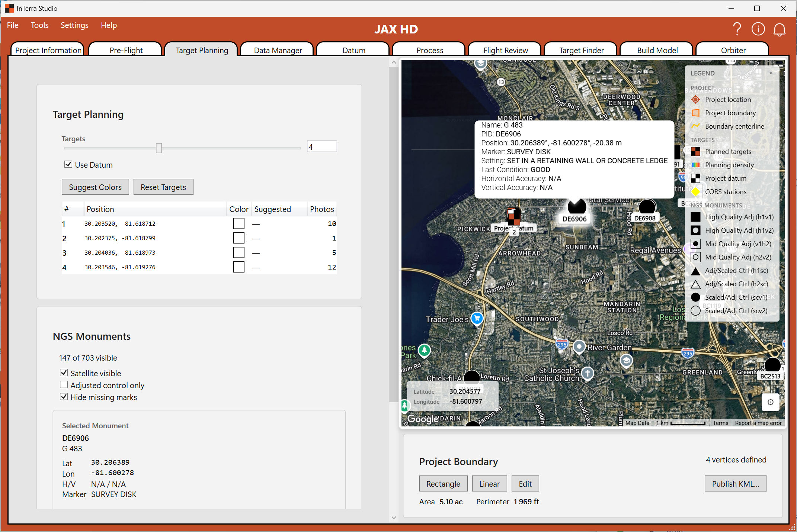Pick color swatch for target 1
797x532 pixels.
pos(239,223)
